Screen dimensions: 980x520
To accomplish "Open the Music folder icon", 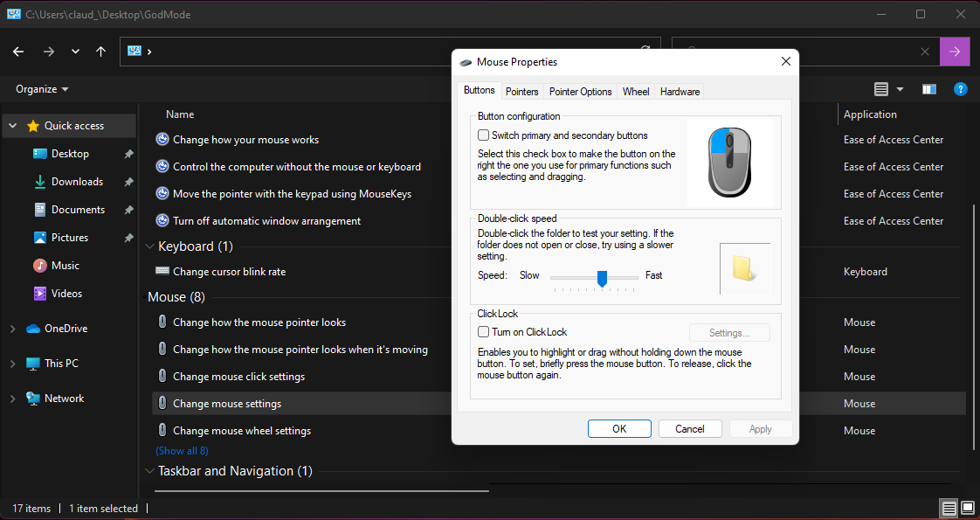I will click(x=40, y=266).
